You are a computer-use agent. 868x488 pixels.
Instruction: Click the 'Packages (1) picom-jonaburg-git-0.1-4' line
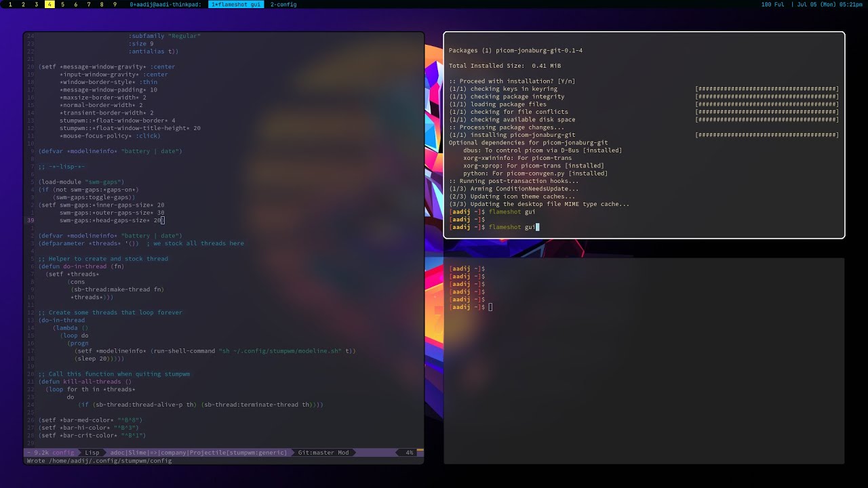tap(515, 51)
